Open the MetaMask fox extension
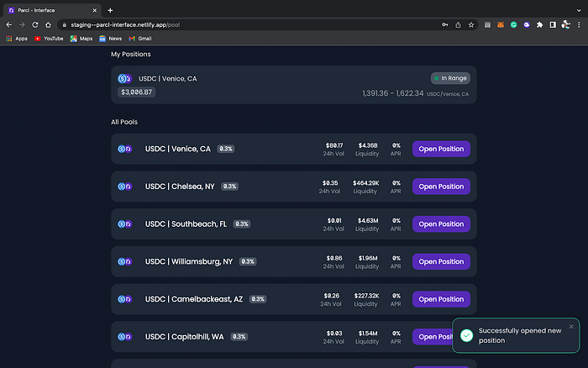This screenshot has width=588, height=368. [x=501, y=24]
